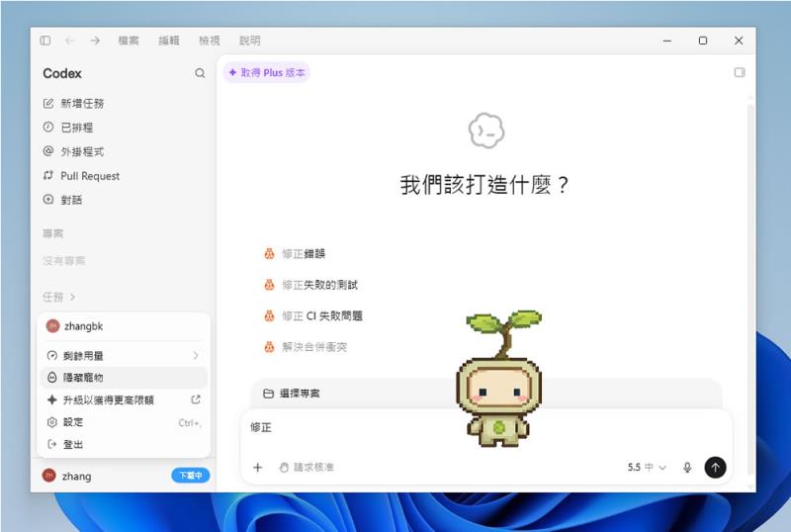This screenshot has width=791, height=532.
Task: Click the external link icon on upgrade row
Action: [x=196, y=399]
